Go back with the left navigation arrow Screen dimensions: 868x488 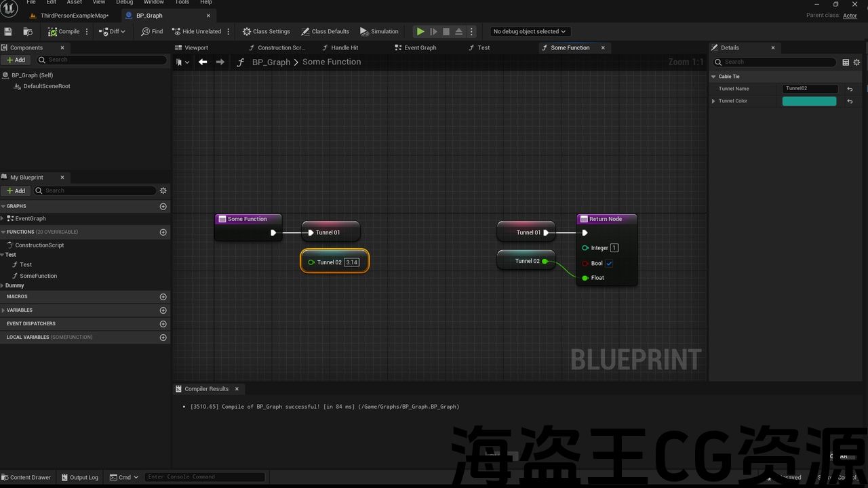pyautogui.click(x=203, y=62)
